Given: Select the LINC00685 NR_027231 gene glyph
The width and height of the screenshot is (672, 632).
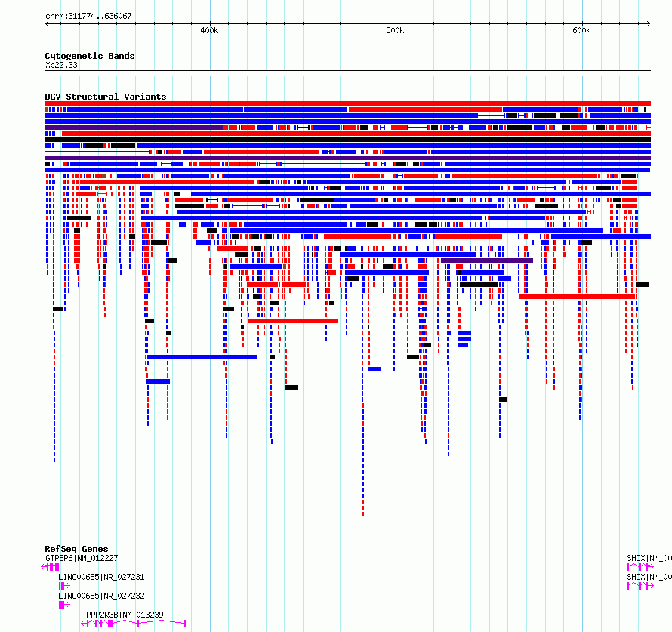Looking at the screenshot, I should (x=64, y=586).
